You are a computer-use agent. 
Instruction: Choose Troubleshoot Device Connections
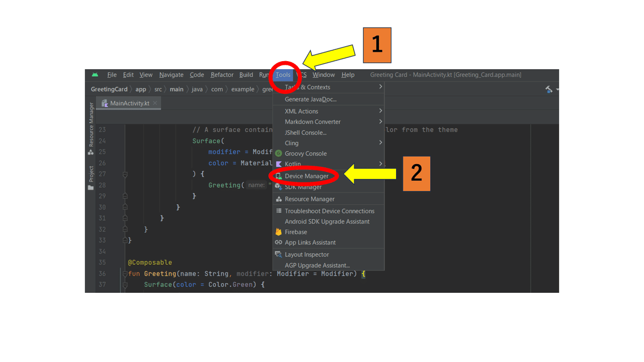[328, 211]
